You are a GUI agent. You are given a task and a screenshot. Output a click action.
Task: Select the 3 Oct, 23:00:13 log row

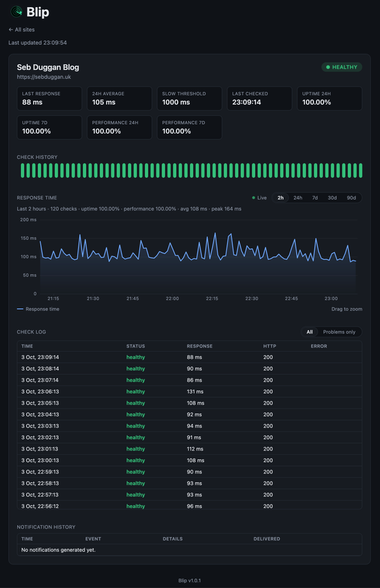189,460
